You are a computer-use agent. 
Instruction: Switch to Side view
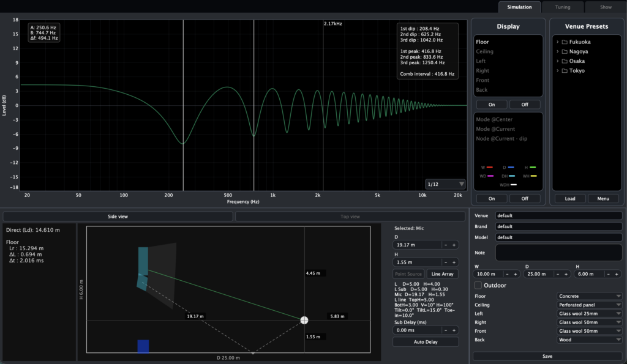(x=118, y=217)
